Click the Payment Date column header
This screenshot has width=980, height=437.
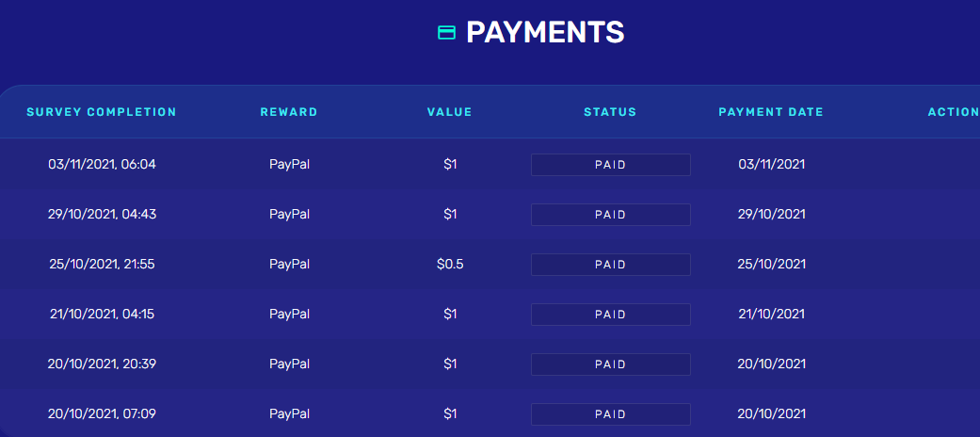pyautogui.click(x=771, y=112)
